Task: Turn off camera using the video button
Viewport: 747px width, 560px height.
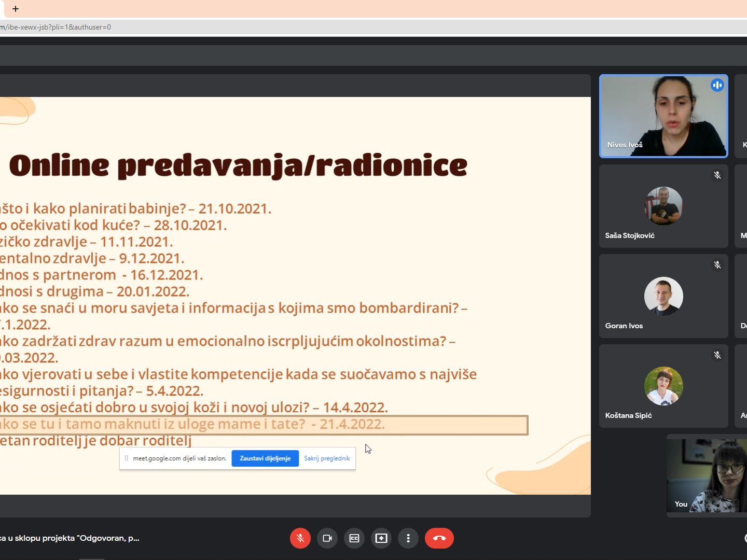Action: pos(327,538)
